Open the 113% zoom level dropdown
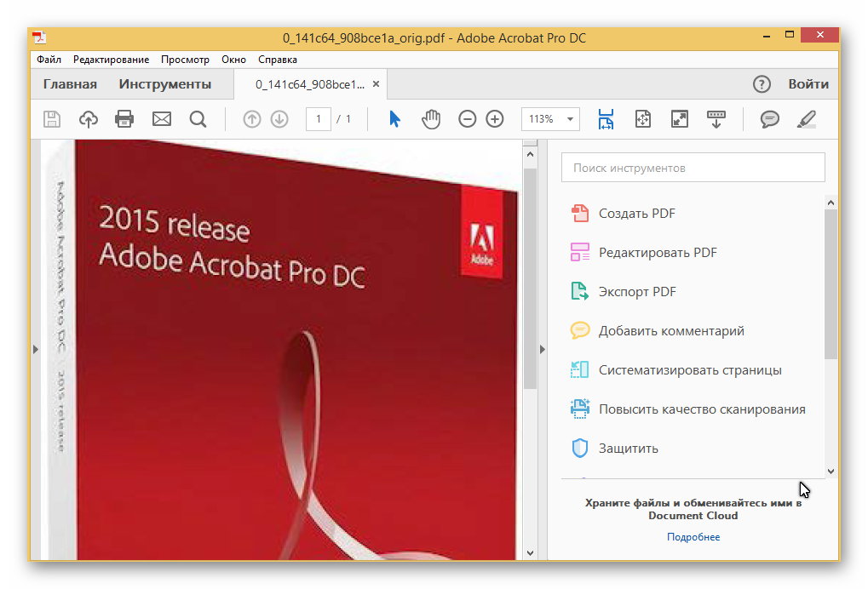The image size is (868, 589). click(569, 119)
